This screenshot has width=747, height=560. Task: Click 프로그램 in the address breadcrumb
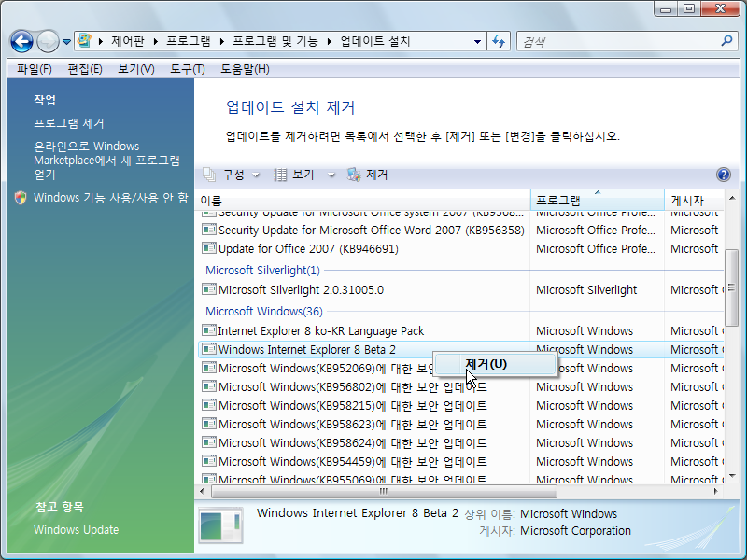[189, 41]
